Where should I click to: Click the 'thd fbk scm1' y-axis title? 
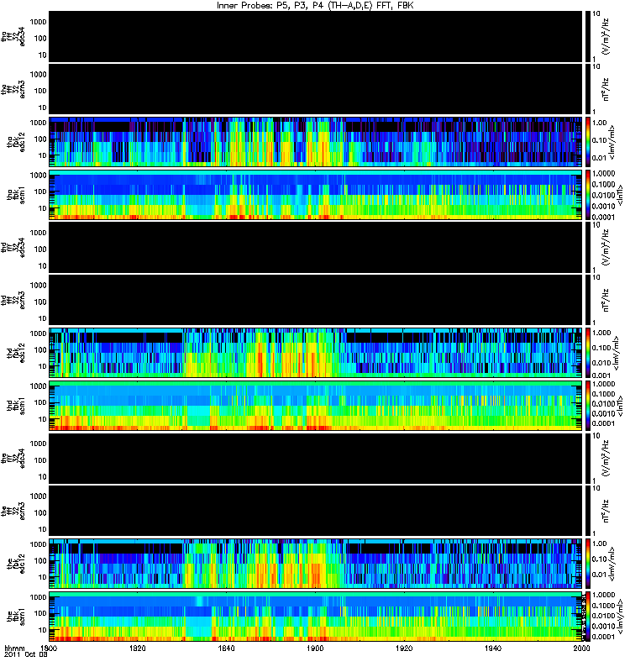click(x=15, y=406)
